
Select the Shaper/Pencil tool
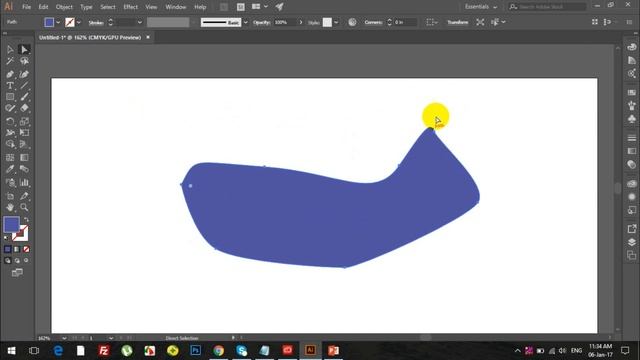coord(10,109)
